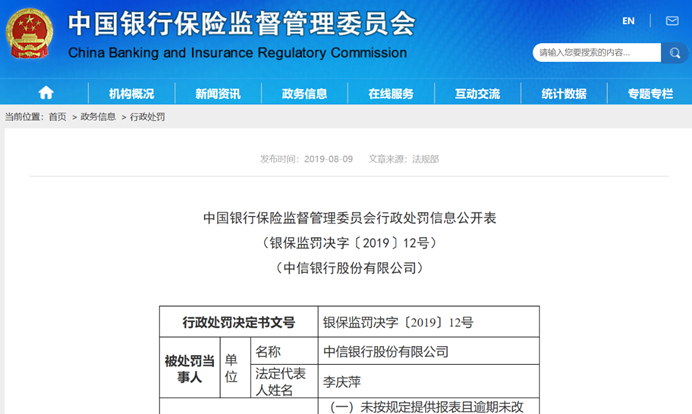Viewport: 692px width, 414px height.
Task: Open the 新闻资讯 menu
Action: pyautogui.click(x=218, y=94)
